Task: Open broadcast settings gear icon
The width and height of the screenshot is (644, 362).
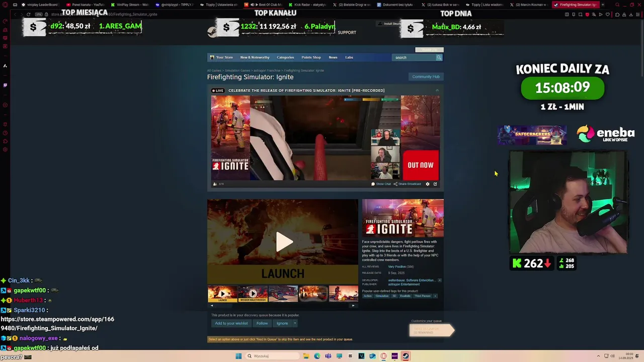Action: (428, 184)
